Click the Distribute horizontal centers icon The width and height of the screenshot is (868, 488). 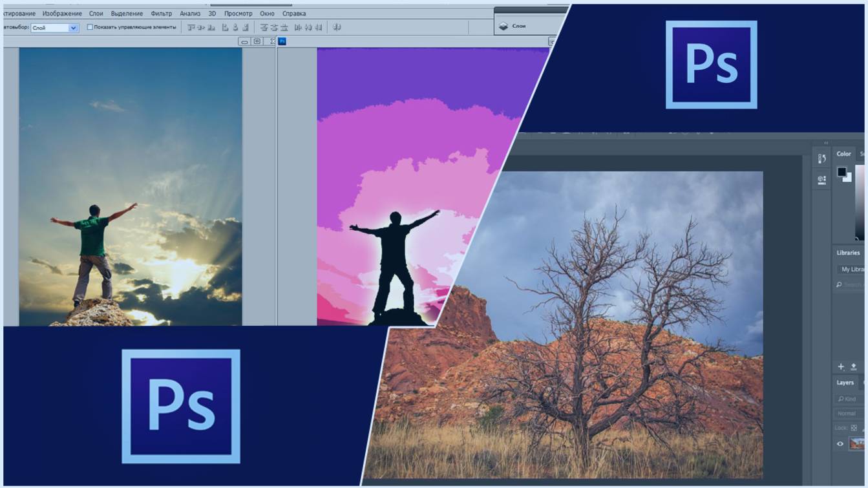tap(308, 28)
